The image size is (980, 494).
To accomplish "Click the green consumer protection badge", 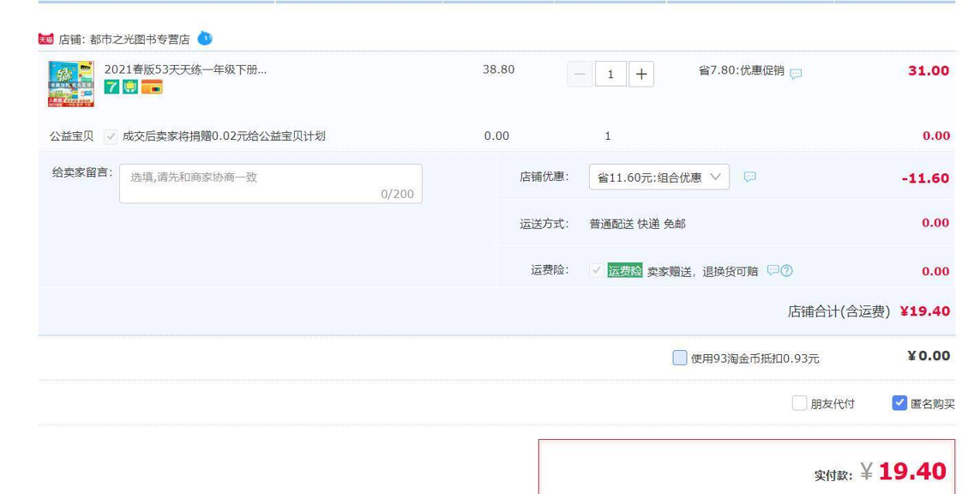I will (x=130, y=87).
